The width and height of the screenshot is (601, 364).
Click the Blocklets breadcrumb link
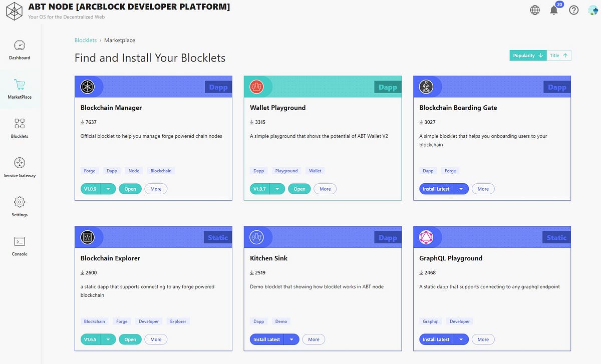pyautogui.click(x=85, y=40)
